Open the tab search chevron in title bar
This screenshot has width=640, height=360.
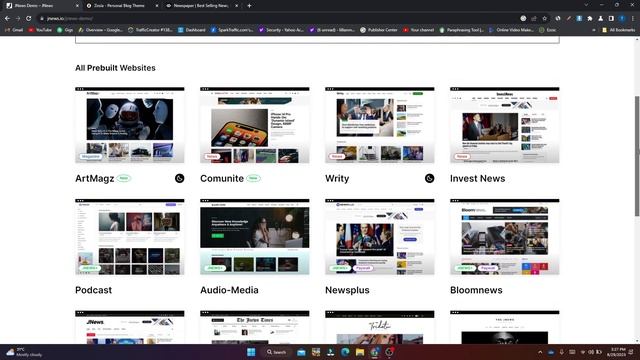coord(586,5)
